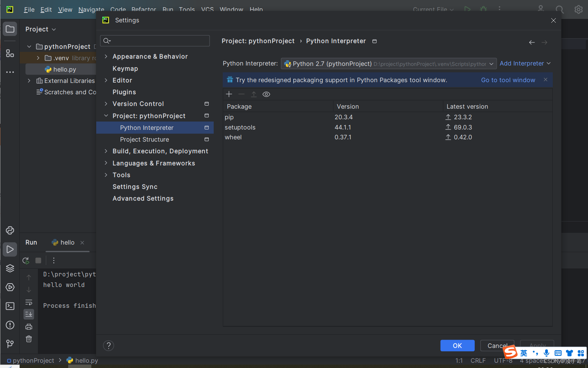The image size is (588, 368).
Task: Debug the current file
Action: click(x=483, y=9)
